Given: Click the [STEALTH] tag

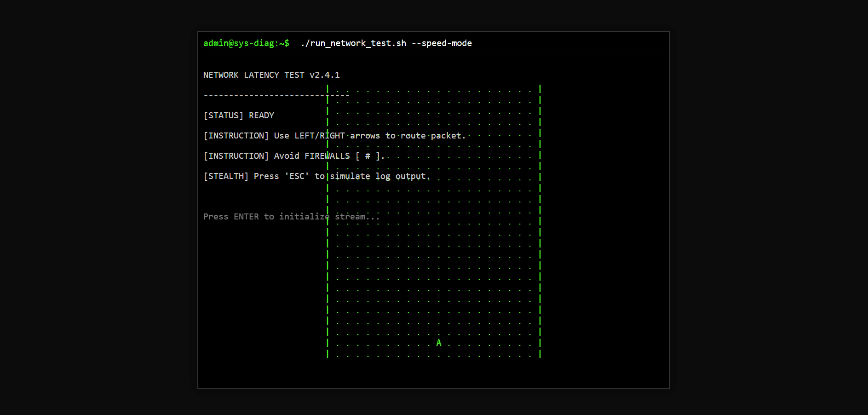Looking at the screenshot, I should click(x=225, y=176).
